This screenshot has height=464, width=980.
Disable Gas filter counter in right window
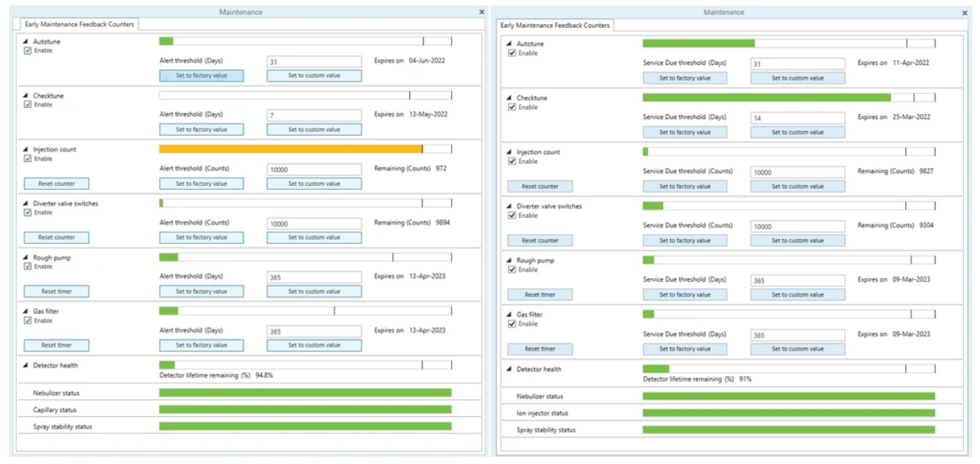pos(511,323)
